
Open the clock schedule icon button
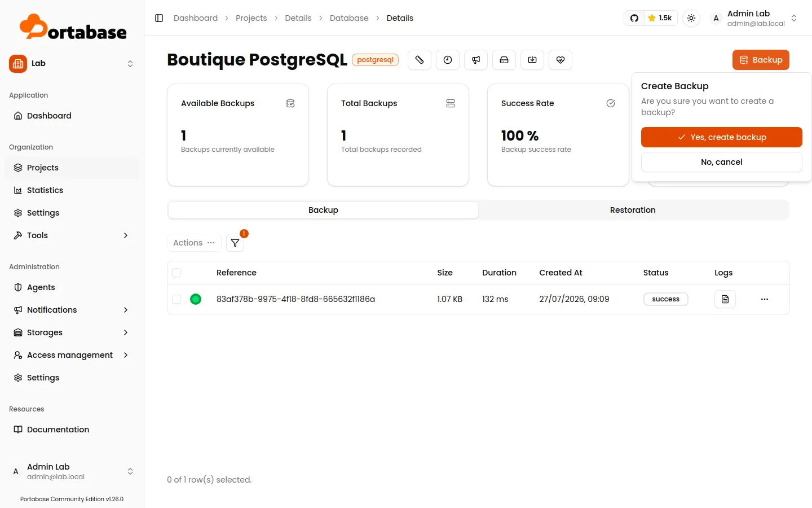(448, 60)
